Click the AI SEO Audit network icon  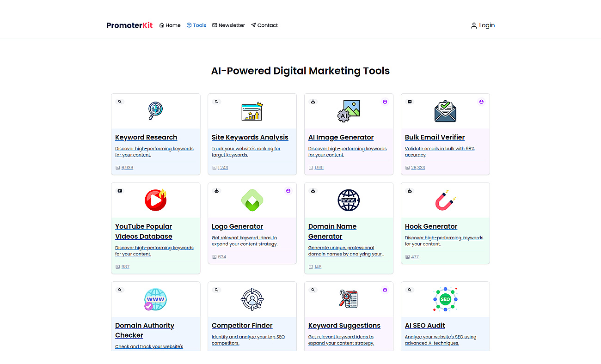tap(445, 299)
